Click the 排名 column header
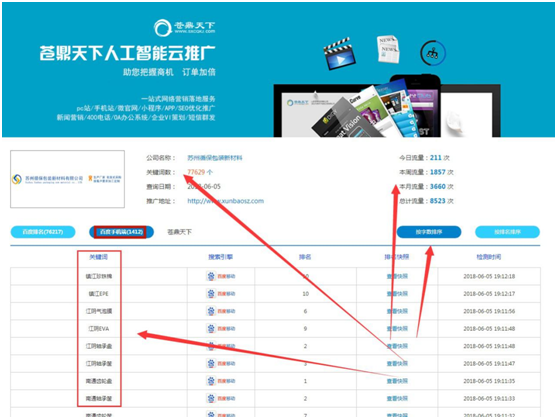Image resolution: width=557 pixels, height=419 pixels. coord(305,257)
